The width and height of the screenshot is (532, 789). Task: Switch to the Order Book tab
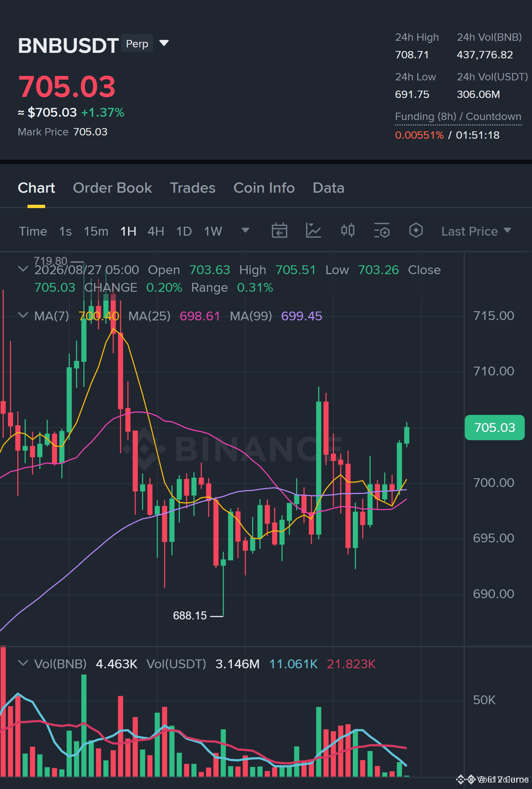112,188
